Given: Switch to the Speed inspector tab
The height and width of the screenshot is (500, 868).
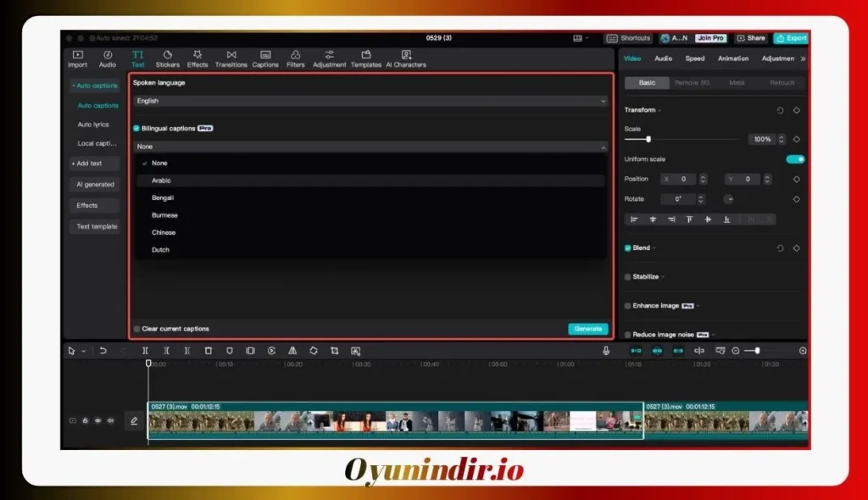Looking at the screenshot, I should (x=695, y=58).
